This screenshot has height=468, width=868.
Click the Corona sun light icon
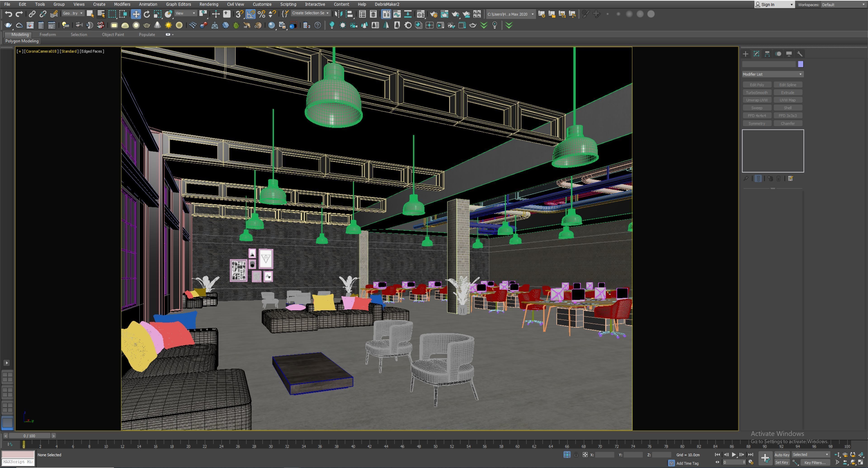point(168,25)
